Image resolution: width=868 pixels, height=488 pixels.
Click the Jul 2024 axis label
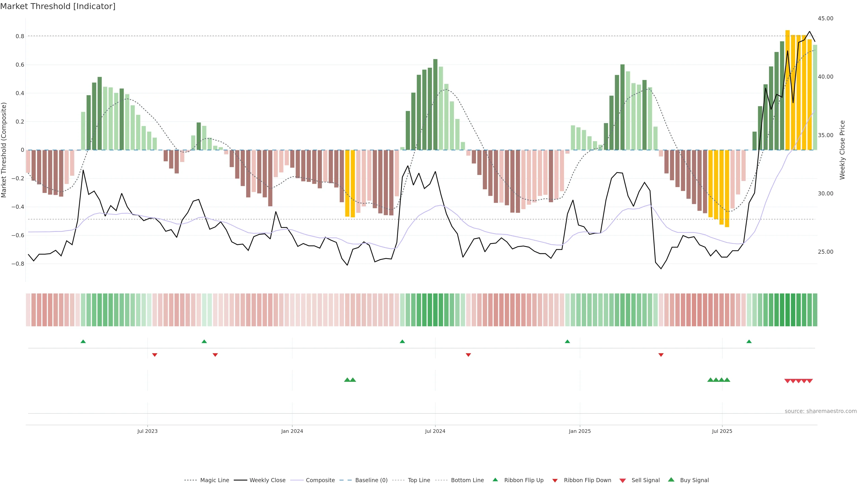tap(435, 431)
